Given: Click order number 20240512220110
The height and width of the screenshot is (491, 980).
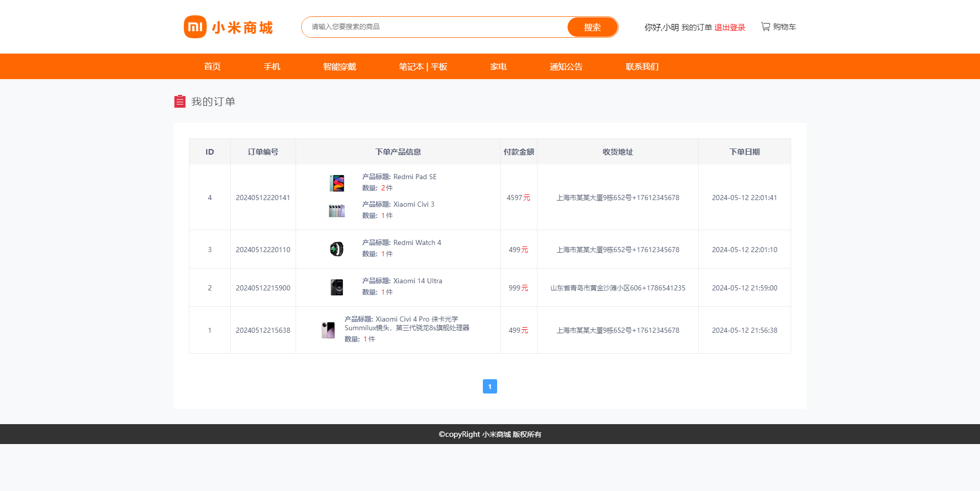Looking at the screenshot, I should point(263,250).
